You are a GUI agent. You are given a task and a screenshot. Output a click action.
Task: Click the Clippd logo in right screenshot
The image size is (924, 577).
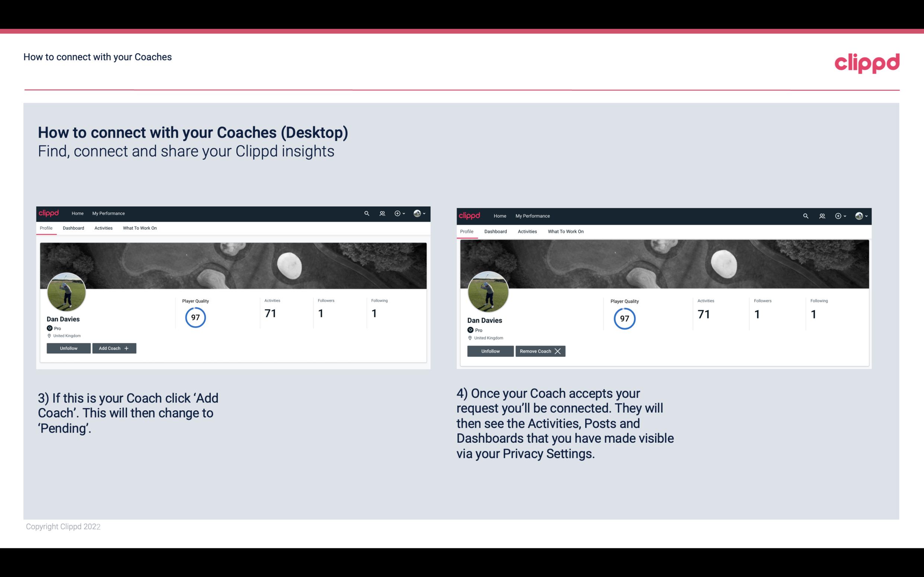(470, 215)
